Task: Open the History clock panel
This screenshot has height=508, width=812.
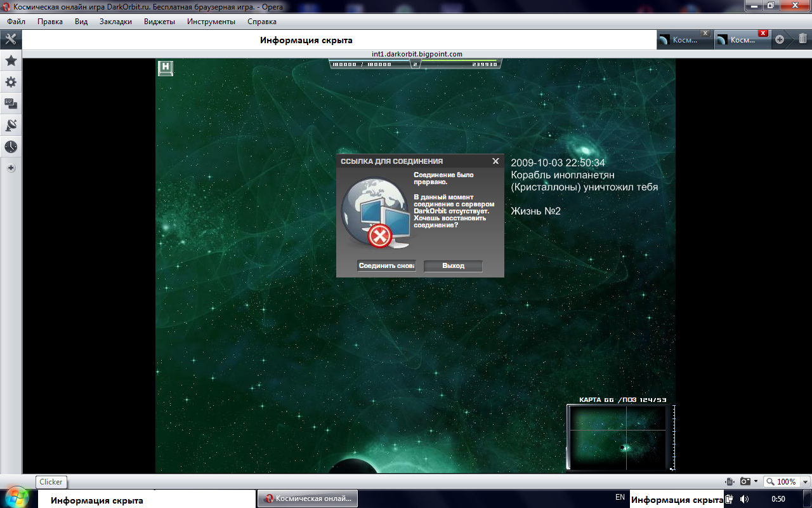Action: (11, 147)
